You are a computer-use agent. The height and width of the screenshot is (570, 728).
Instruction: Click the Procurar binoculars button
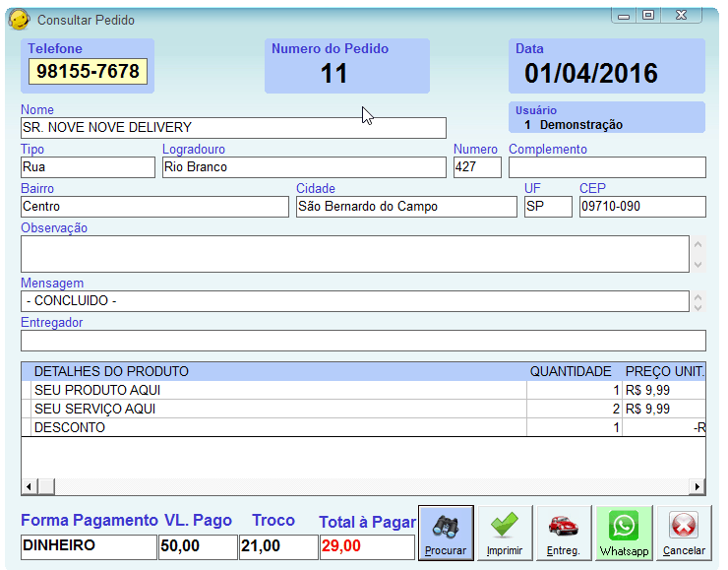click(446, 533)
